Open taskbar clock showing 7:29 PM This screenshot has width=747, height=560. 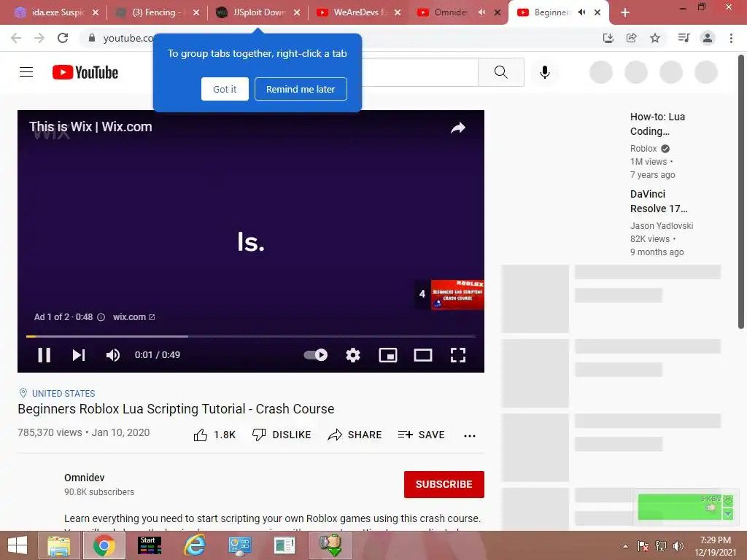(715, 546)
